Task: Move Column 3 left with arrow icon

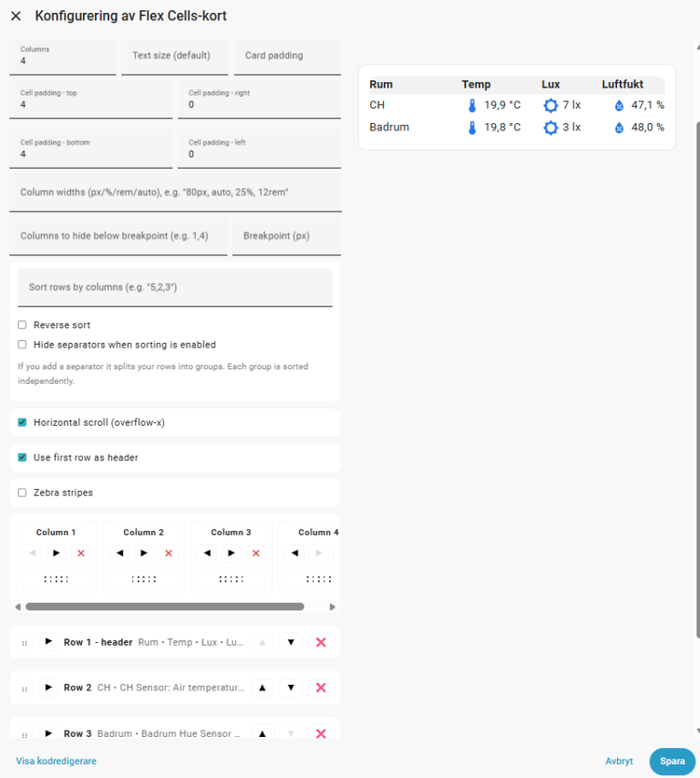Action: point(207,554)
